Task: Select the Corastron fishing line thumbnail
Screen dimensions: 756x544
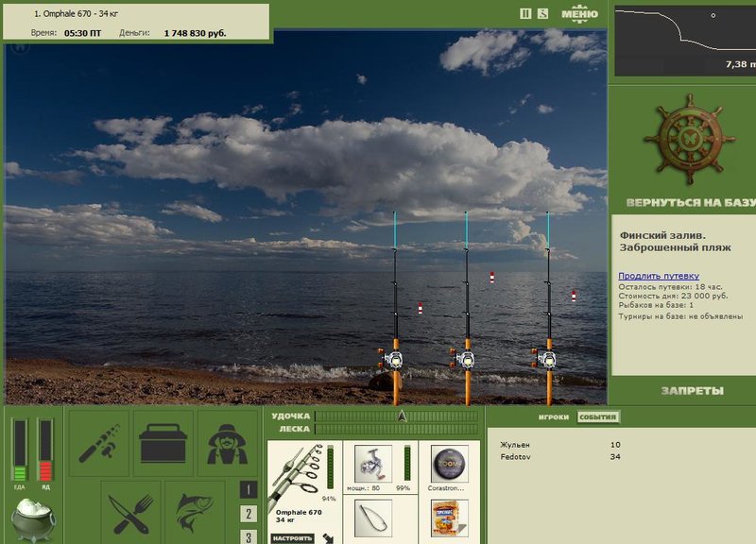Action: click(450, 464)
